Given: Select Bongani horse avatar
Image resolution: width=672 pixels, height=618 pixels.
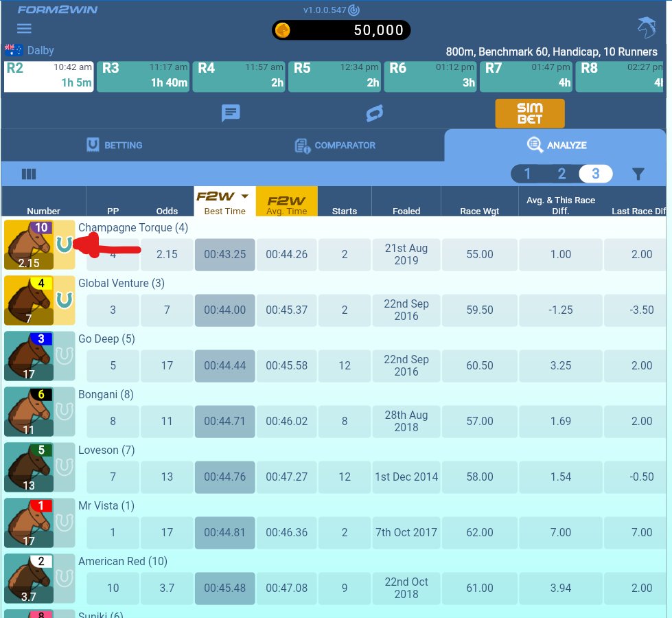Looking at the screenshot, I should (x=29, y=412).
